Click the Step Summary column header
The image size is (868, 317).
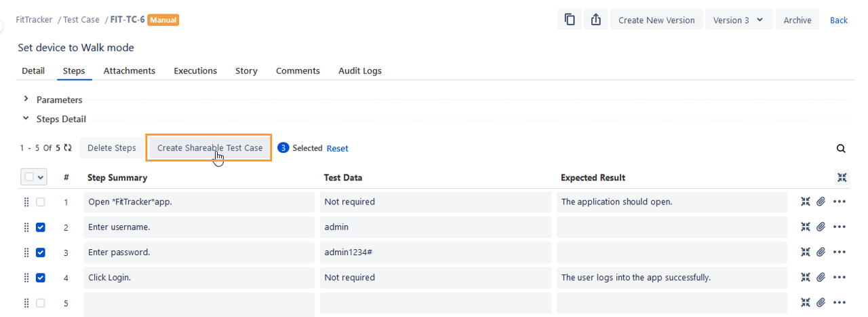click(x=117, y=177)
